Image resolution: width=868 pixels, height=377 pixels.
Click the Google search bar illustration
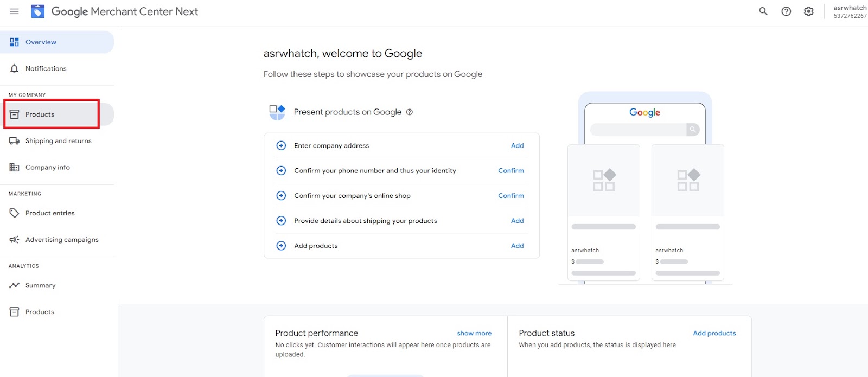644,130
